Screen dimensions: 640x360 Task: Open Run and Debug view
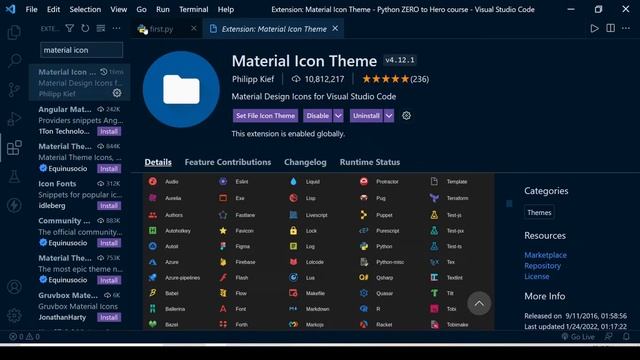[14, 119]
